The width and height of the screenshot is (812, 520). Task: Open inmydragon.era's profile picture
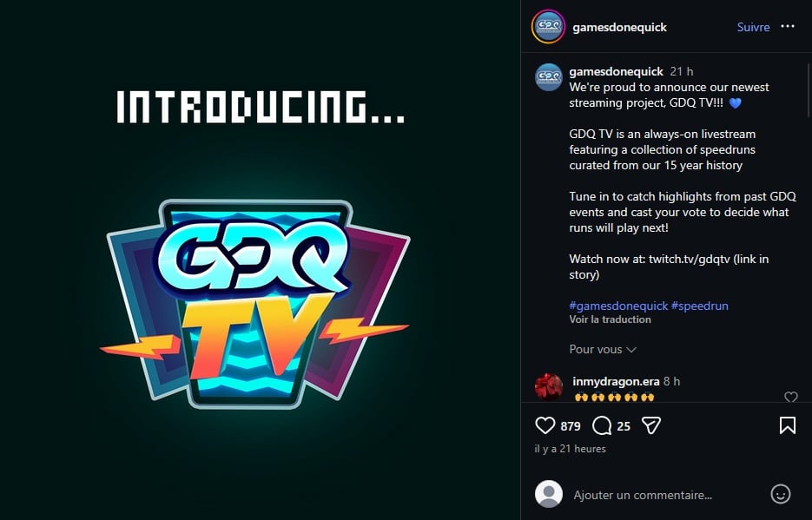(x=548, y=387)
